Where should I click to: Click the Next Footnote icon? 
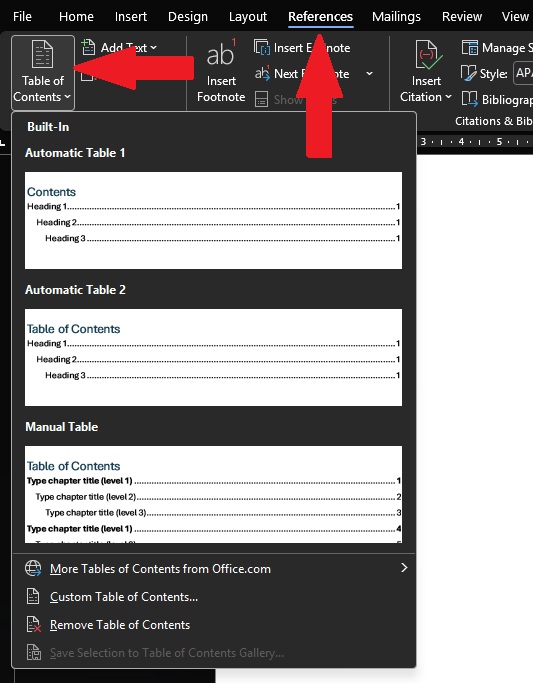coord(262,73)
